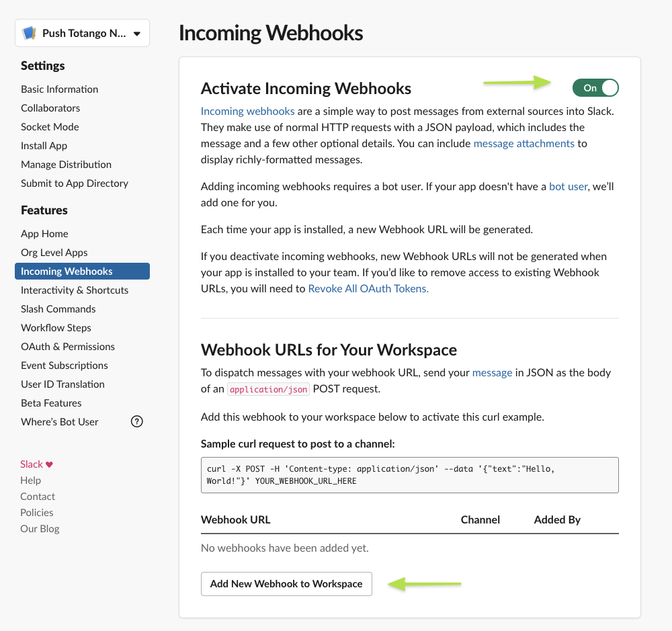The image size is (672, 631).
Task: Open Event Subscriptions page
Action: pyautogui.click(x=65, y=365)
